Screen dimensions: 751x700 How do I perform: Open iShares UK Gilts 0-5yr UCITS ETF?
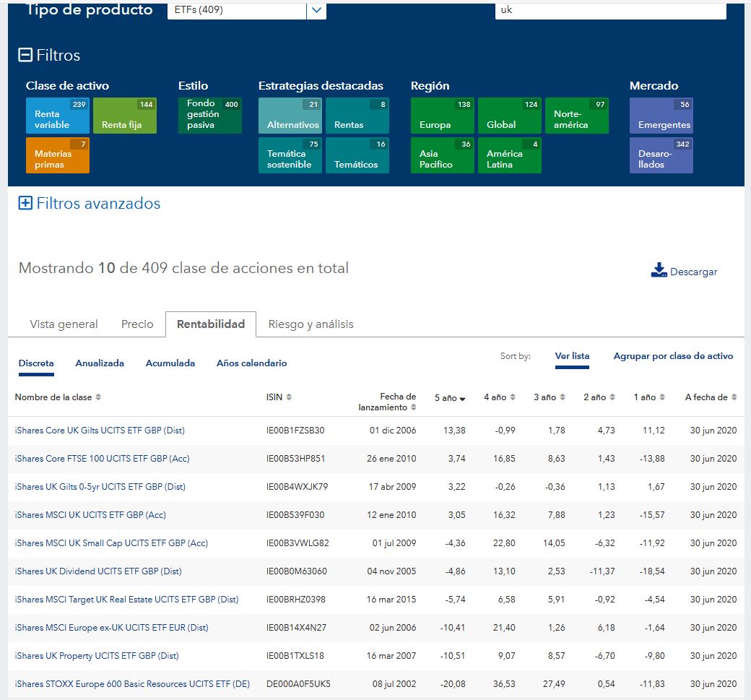[100, 487]
